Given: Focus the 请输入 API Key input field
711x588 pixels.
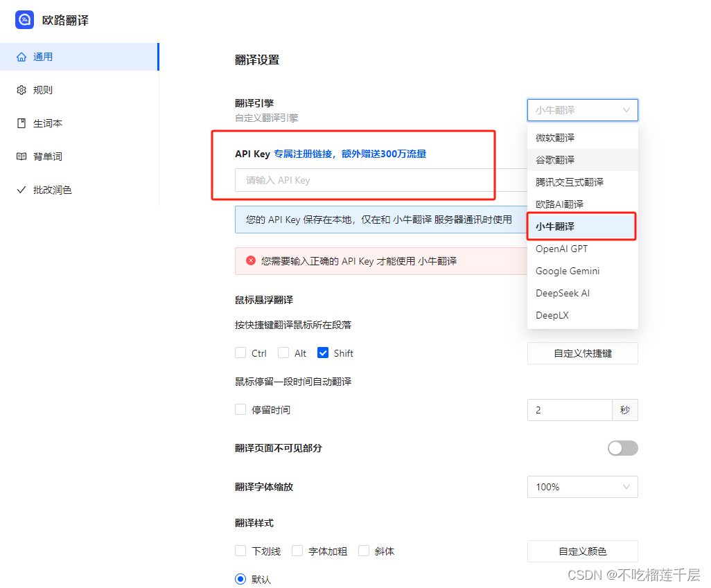Looking at the screenshot, I should [x=381, y=181].
